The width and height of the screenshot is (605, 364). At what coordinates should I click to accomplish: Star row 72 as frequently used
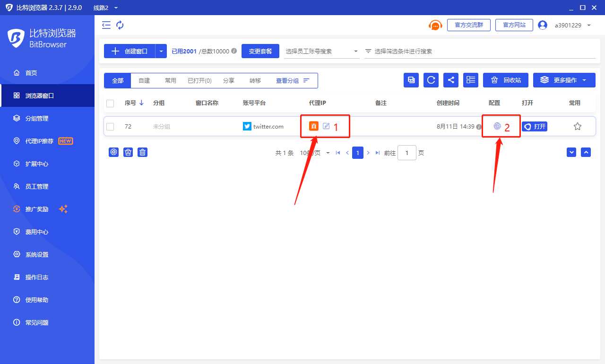click(x=577, y=126)
